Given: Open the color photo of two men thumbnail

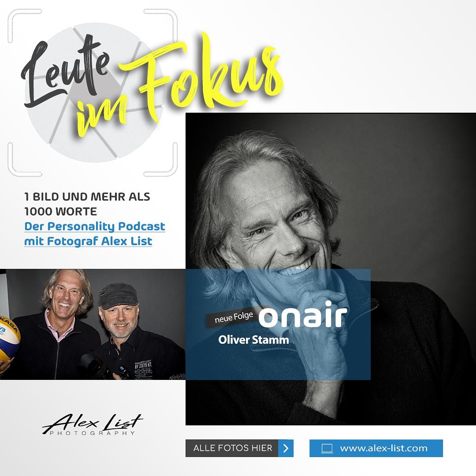Looking at the screenshot, I should tap(93, 324).
